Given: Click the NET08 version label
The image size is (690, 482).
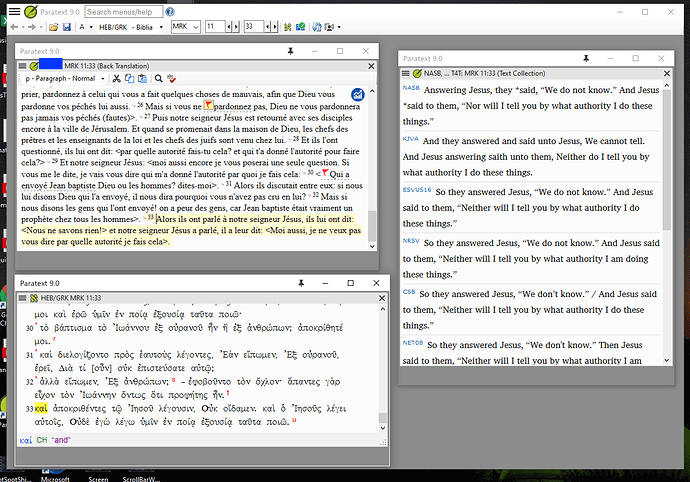Looking at the screenshot, I should tap(413, 343).
